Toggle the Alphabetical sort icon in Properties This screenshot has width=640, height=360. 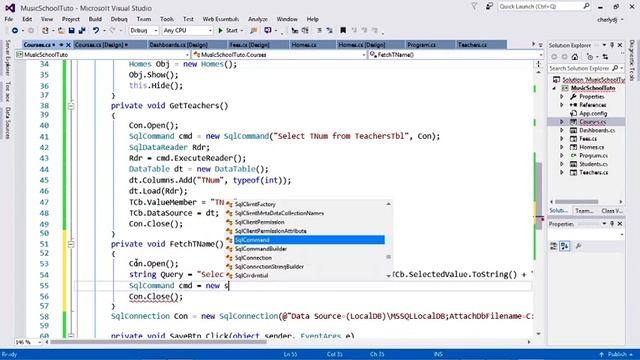565,246
